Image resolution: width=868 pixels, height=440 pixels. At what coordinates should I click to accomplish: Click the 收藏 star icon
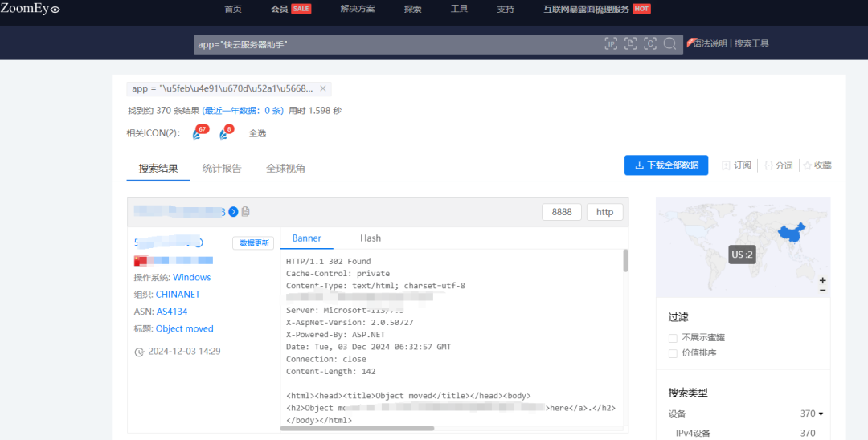[808, 165]
